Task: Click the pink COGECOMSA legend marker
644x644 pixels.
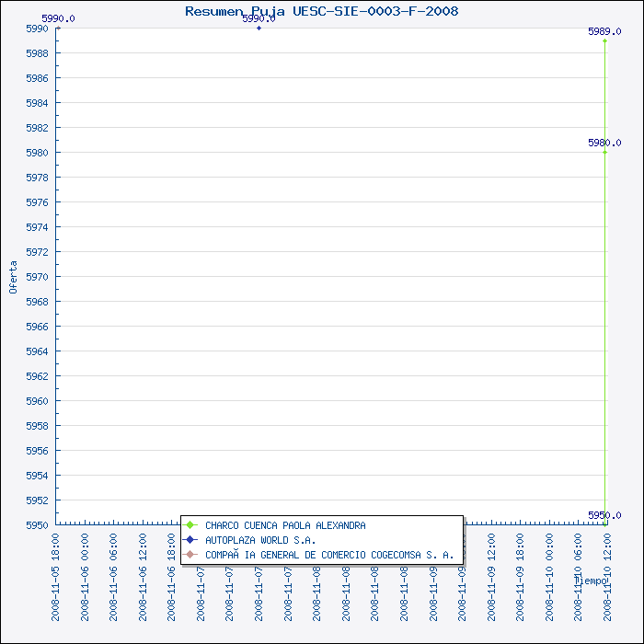Action: pyautogui.click(x=191, y=555)
